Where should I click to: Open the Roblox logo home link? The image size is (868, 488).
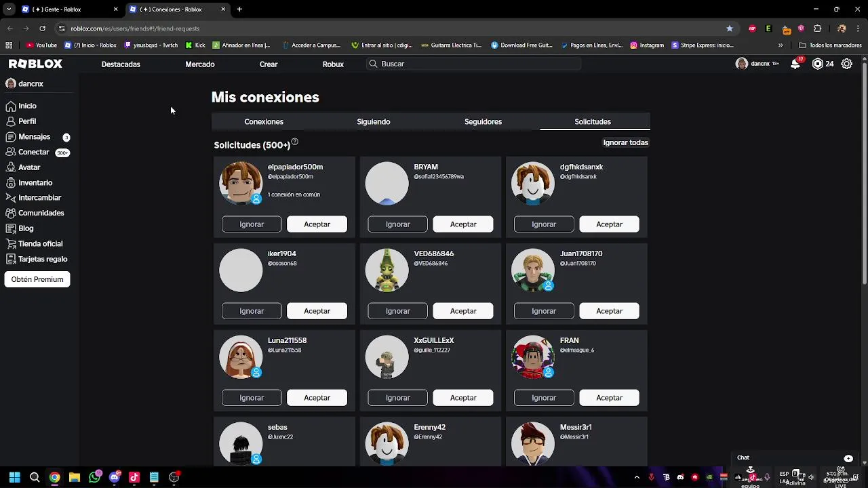pyautogui.click(x=35, y=64)
